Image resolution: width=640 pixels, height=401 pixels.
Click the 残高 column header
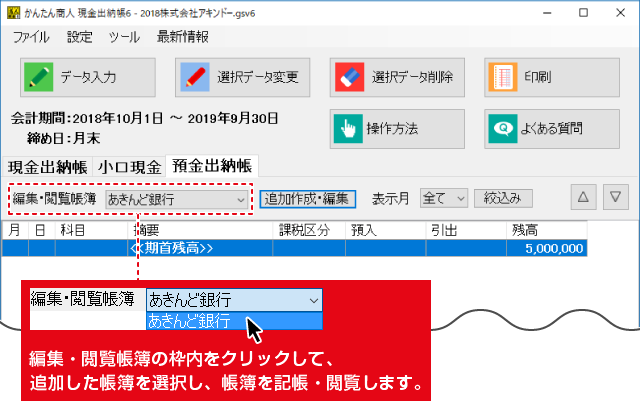pos(547,230)
